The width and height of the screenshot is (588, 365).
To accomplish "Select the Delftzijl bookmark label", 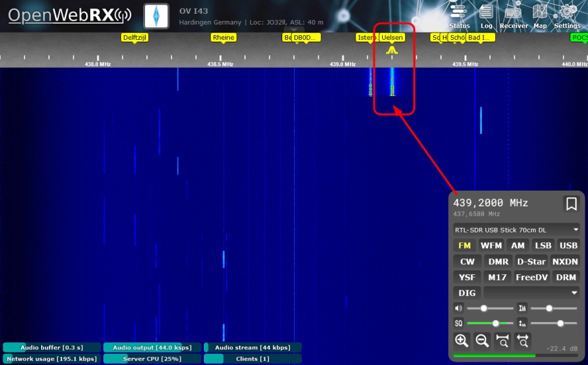I will pos(135,38).
